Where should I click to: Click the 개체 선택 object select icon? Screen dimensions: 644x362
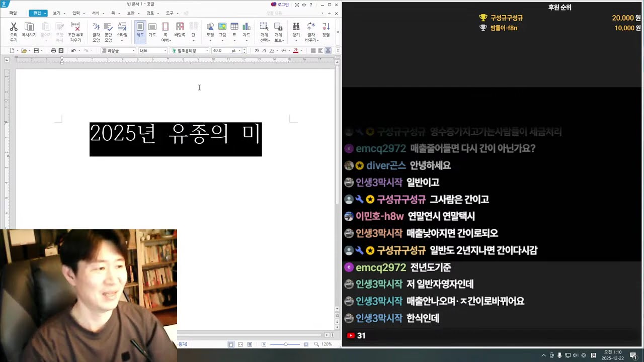tap(264, 27)
